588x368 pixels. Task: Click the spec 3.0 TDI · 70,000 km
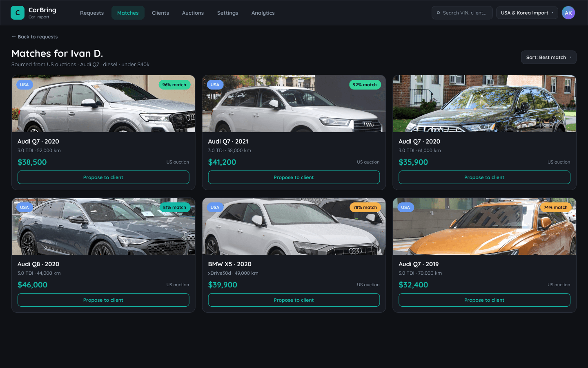(x=420, y=273)
